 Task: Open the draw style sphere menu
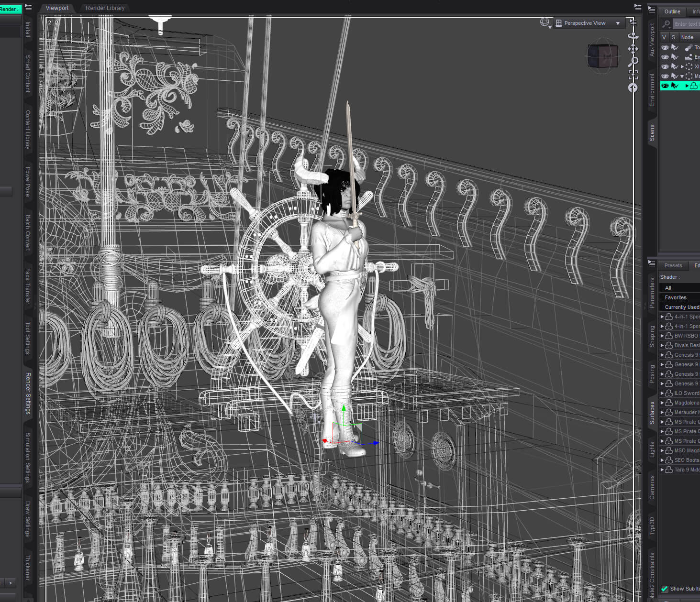coord(545,22)
